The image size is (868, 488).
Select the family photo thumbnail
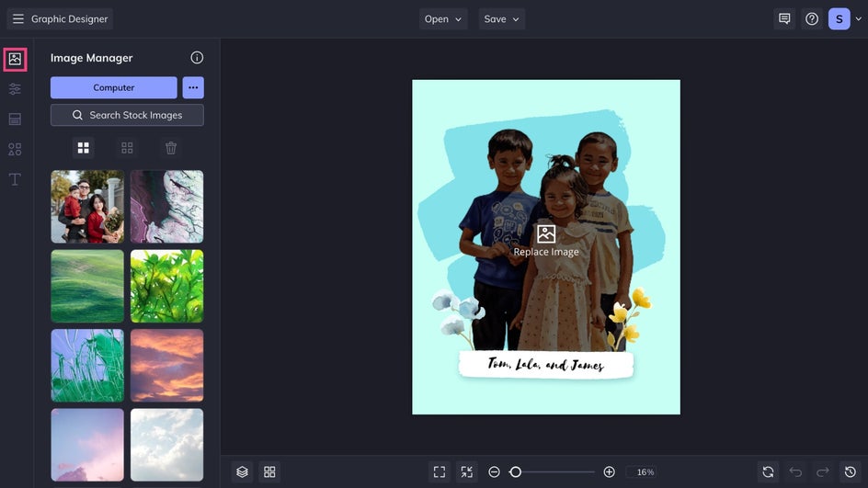tap(87, 207)
